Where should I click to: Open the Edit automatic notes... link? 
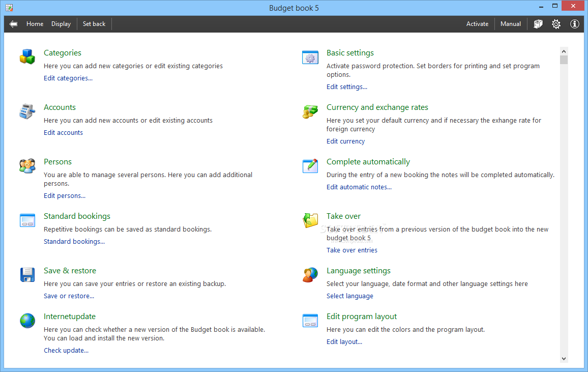[x=359, y=187]
